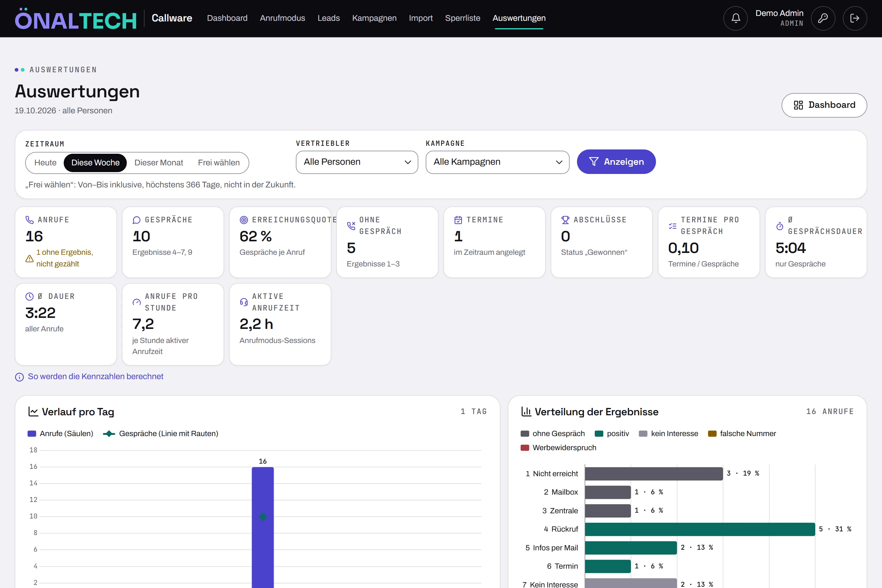Open the Kampagnen nav item
882x588 pixels.
[374, 18]
